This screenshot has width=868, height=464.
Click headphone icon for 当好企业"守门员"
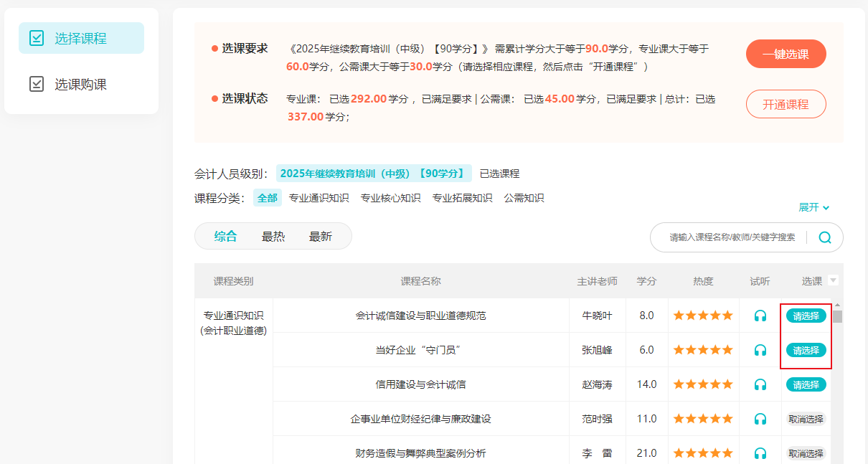tap(760, 350)
